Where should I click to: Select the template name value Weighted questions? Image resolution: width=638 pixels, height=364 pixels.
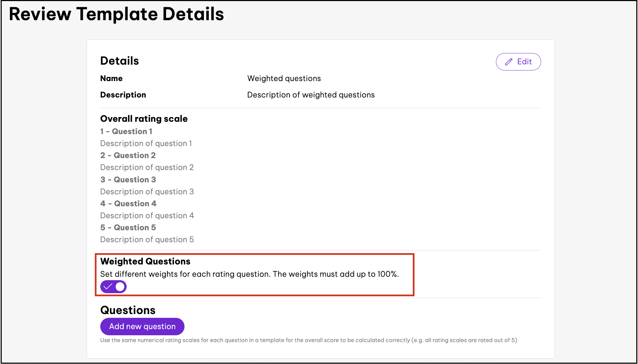click(284, 78)
